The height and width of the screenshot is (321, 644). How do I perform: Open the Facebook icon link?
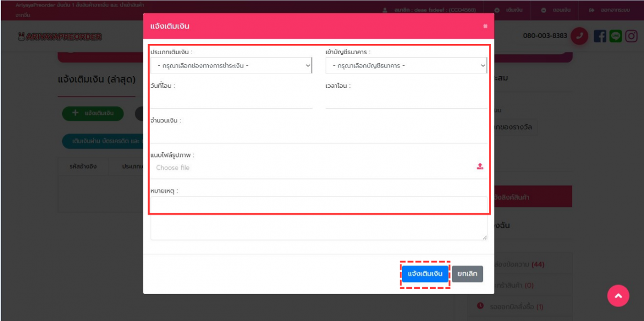600,36
